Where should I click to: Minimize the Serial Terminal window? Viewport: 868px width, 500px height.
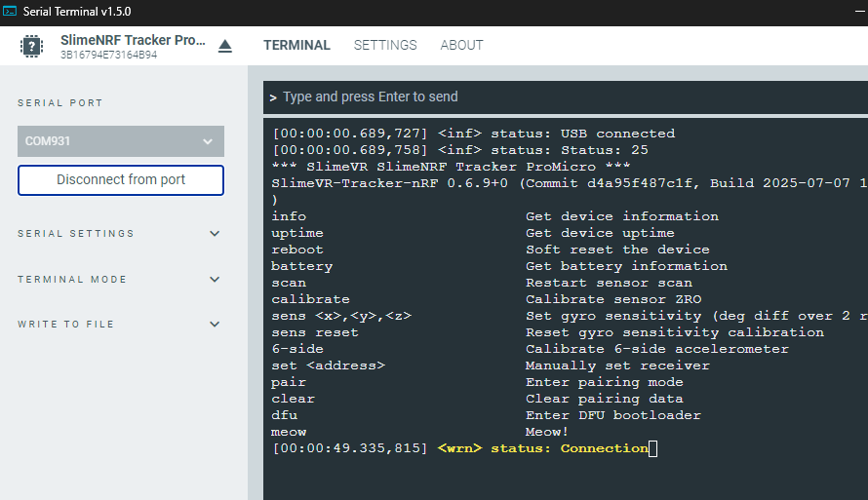[859, 12]
